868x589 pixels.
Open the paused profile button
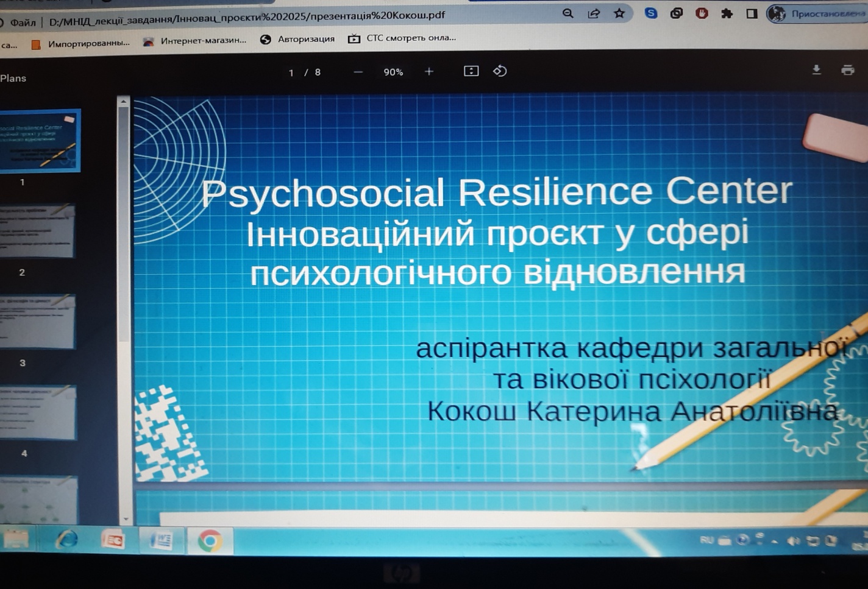(x=817, y=13)
